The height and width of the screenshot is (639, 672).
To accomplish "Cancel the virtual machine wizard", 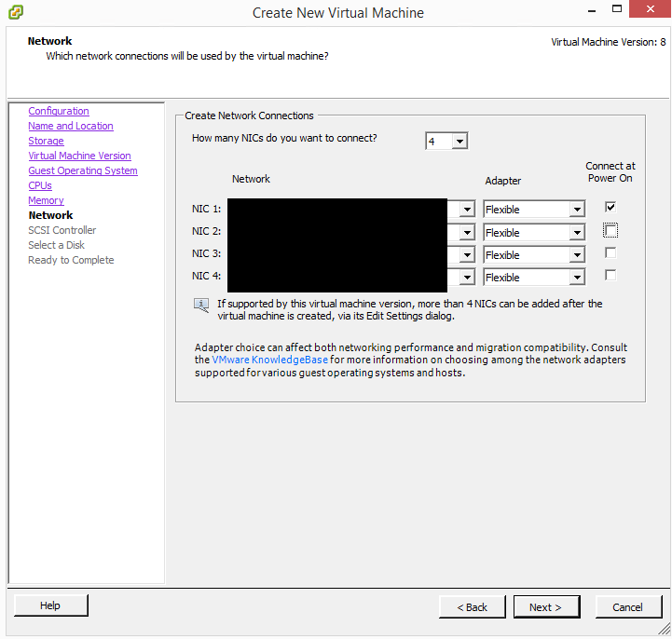I will [628, 607].
